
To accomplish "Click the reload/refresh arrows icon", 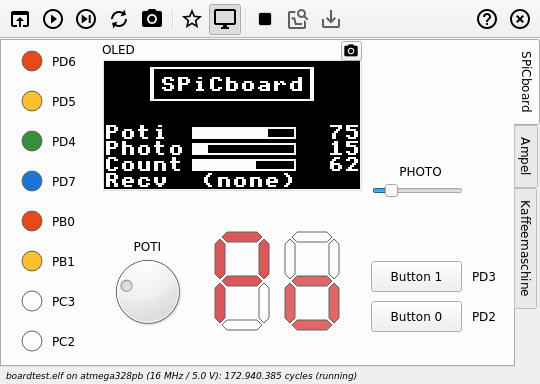I will (119, 19).
